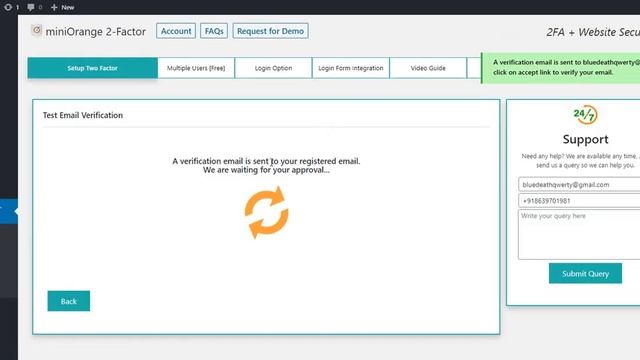Focus the support phone number field

click(x=579, y=201)
